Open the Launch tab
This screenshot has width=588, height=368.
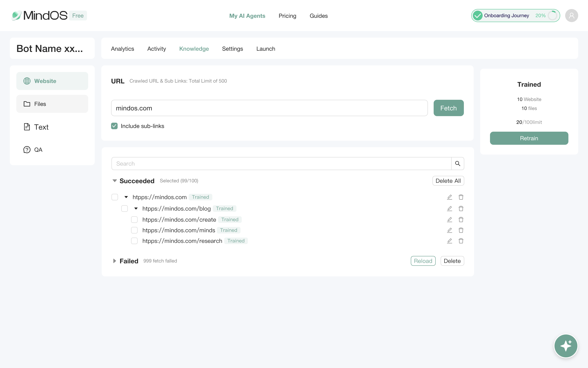point(266,49)
